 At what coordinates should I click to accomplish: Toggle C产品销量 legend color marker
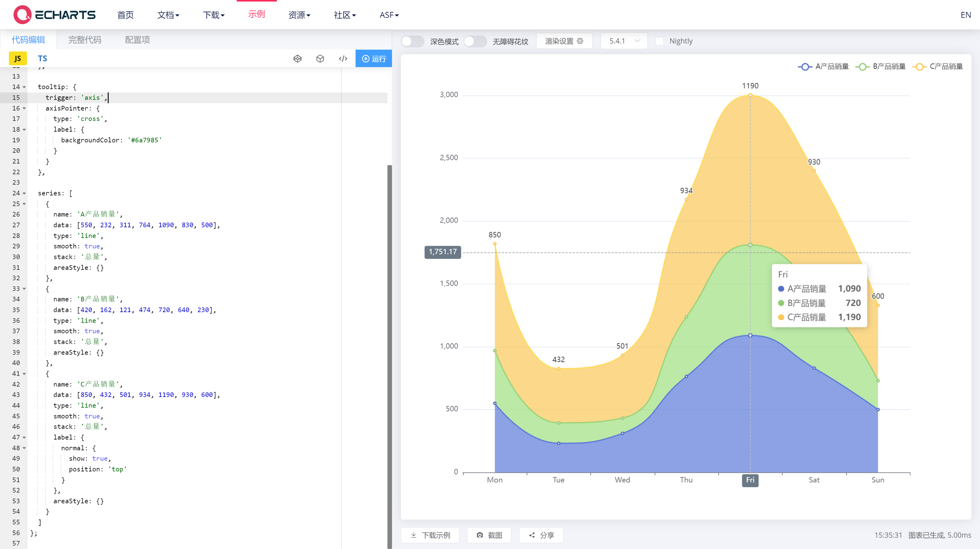(x=919, y=66)
